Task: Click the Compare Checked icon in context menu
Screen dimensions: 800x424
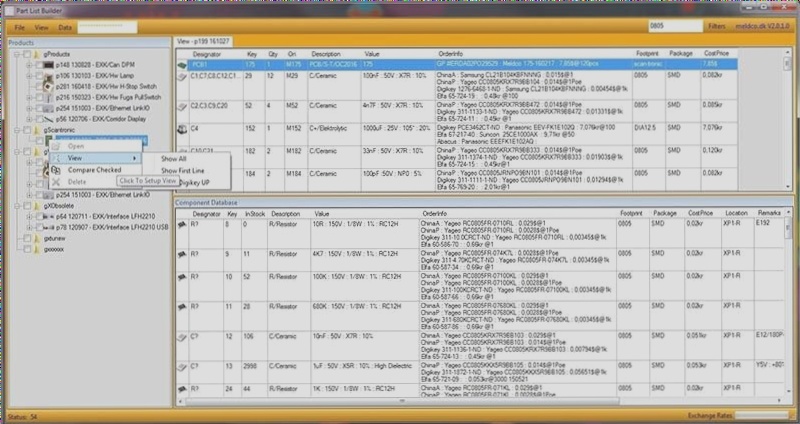Action: pyautogui.click(x=56, y=169)
